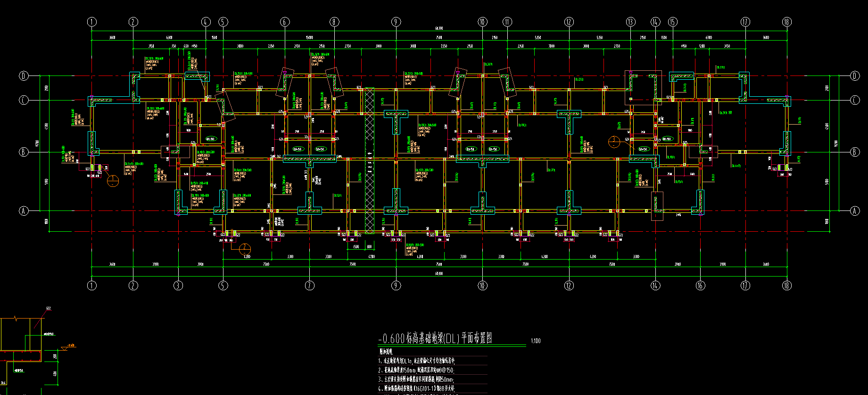Select top grid axis bubble 8
The height and width of the screenshot is (395, 868).
[334, 22]
